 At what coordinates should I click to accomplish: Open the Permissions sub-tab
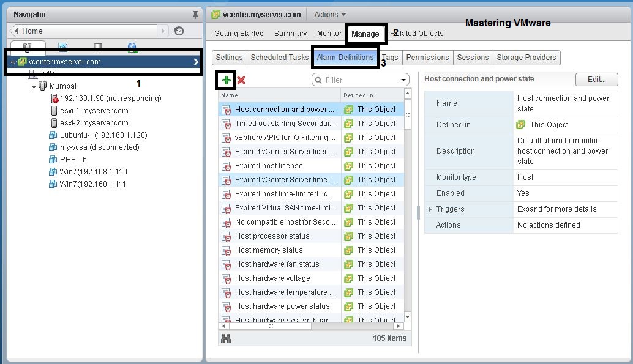point(427,58)
